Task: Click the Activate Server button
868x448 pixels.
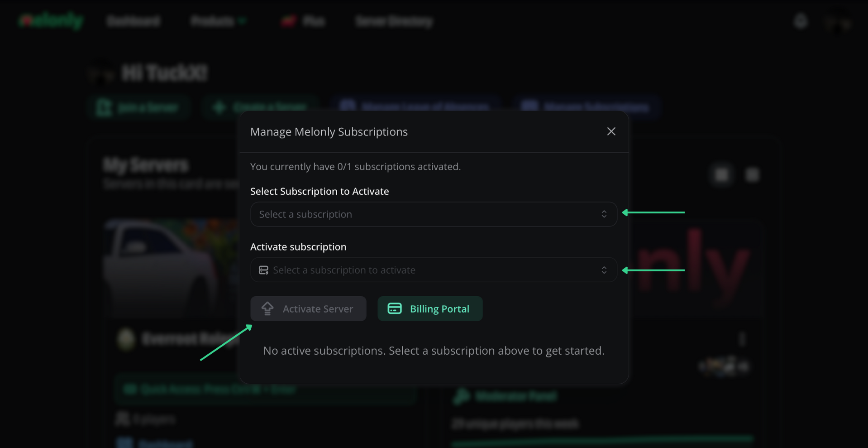Action: (308, 308)
